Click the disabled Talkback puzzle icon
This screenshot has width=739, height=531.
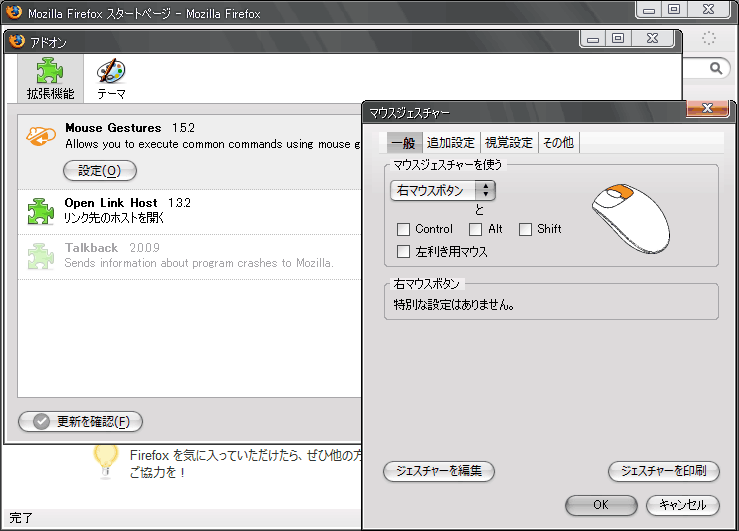tap(41, 256)
